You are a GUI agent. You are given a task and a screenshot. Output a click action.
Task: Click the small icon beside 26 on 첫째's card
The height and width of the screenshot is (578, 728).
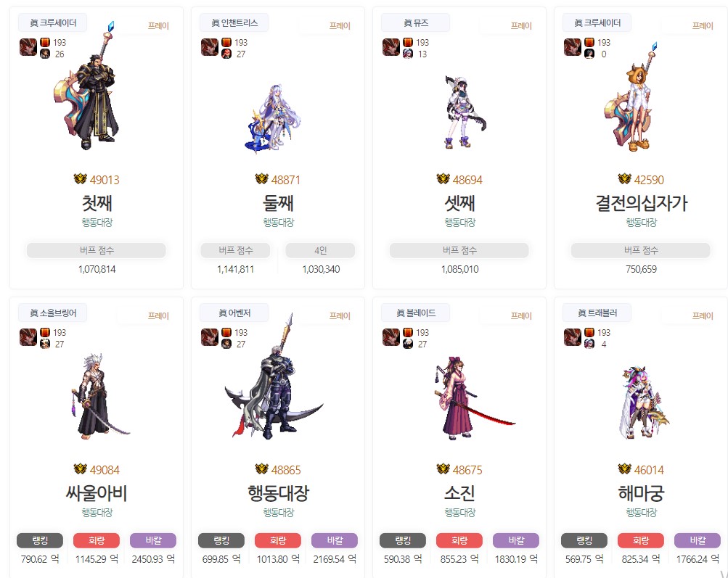point(45,54)
